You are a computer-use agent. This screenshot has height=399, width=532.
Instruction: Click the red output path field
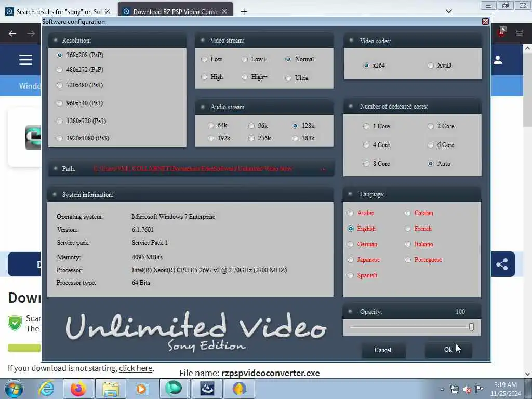click(x=193, y=169)
